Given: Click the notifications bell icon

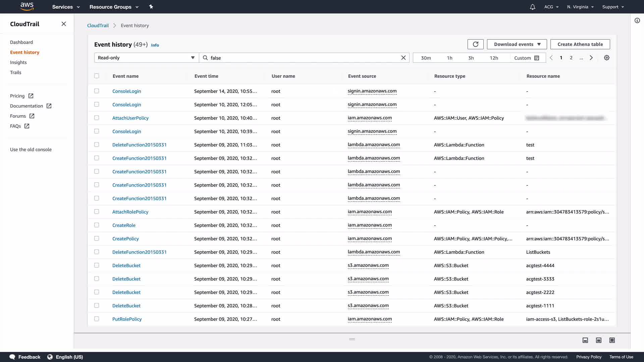Looking at the screenshot, I should (x=532, y=7).
